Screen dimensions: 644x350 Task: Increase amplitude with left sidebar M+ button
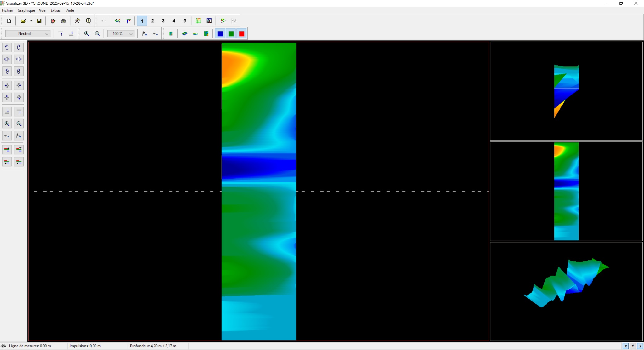click(x=19, y=136)
